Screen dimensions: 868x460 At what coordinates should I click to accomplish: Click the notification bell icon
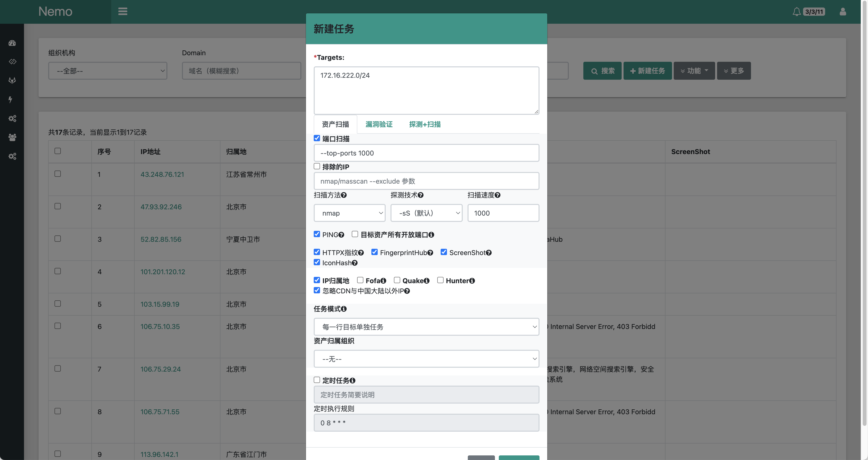pyautogui.click(x=796, y=12)
